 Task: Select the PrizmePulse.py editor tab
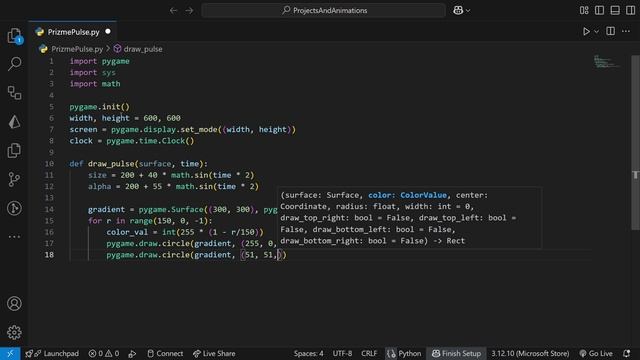[73, 32]
